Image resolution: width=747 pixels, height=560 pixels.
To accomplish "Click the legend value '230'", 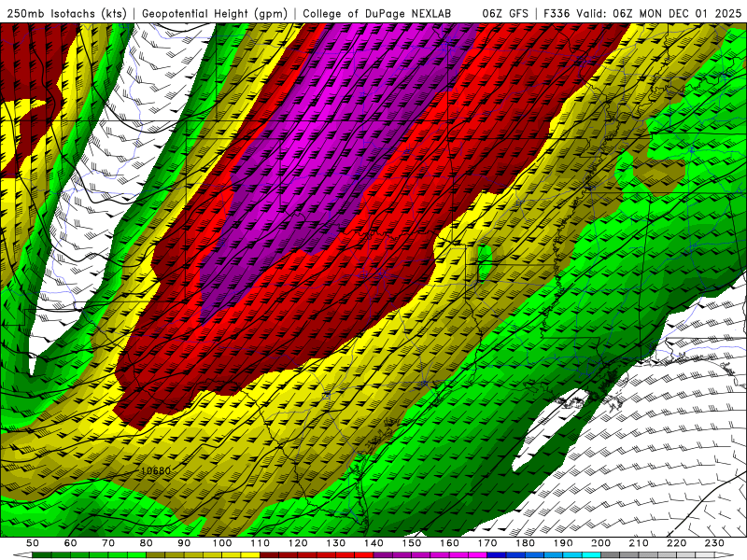I will 714,543.
